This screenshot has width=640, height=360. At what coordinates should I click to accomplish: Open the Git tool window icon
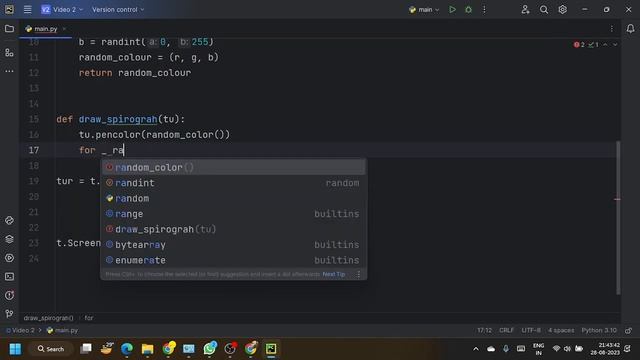coord(9,313)
